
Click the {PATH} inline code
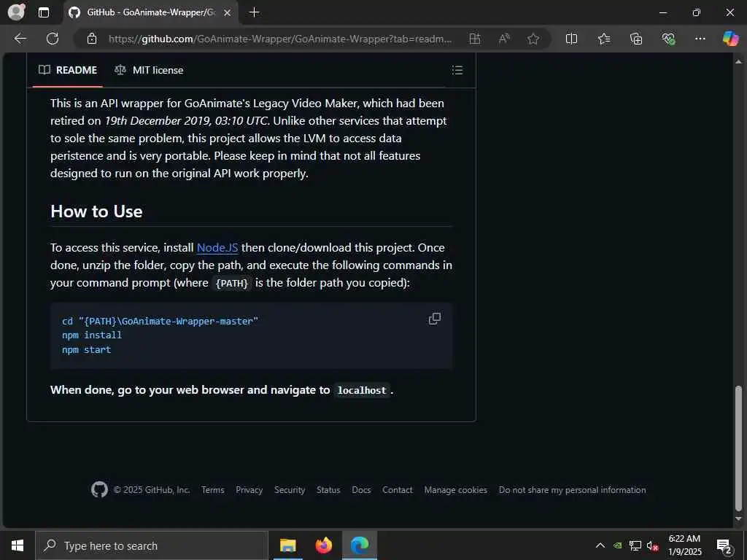point(231,284)
